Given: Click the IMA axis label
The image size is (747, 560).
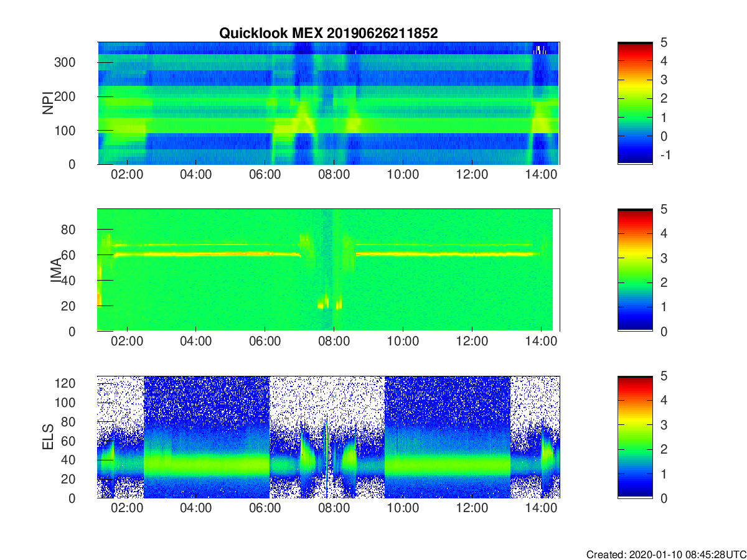Looking at the screenshot, I should click(56, 271).
